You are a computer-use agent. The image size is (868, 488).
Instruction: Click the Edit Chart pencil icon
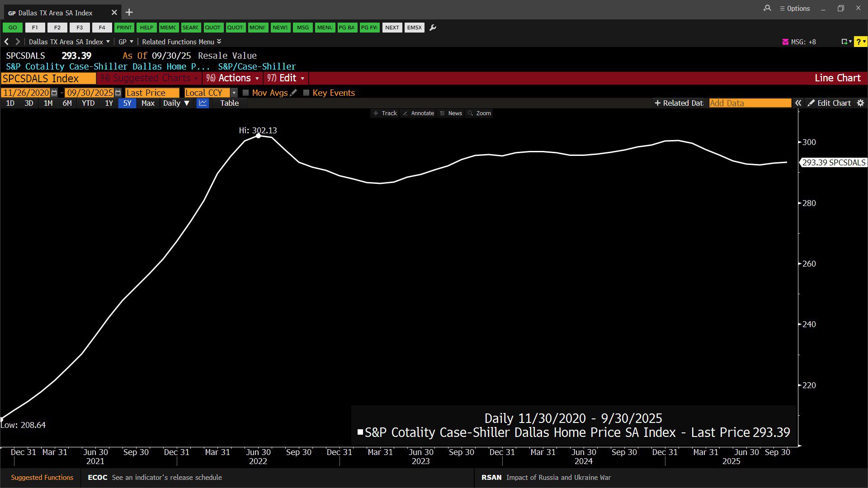(811, 103)
